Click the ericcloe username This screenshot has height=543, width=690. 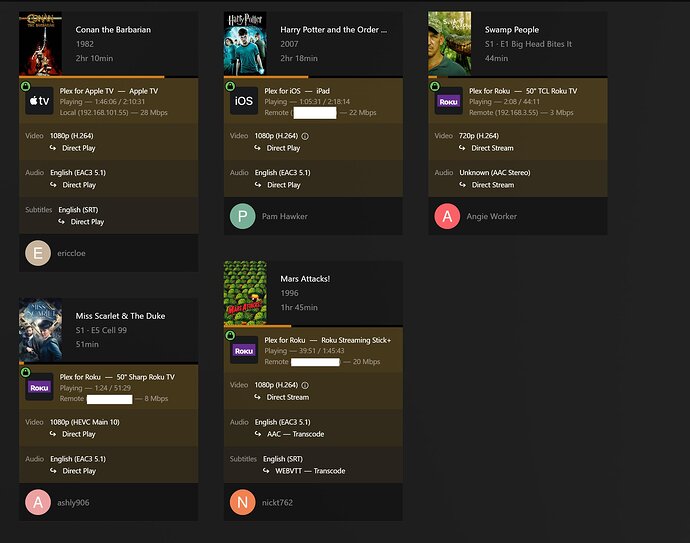tap(71, 253)
